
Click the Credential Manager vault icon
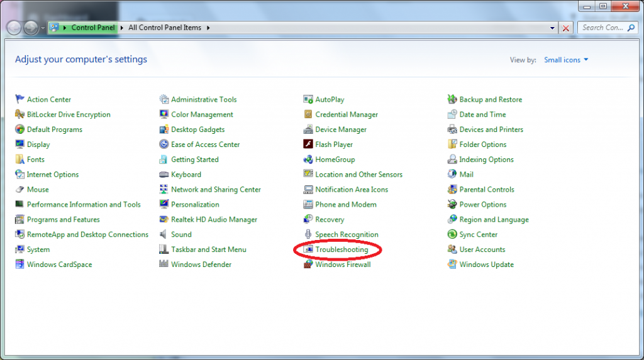point(308,114)
